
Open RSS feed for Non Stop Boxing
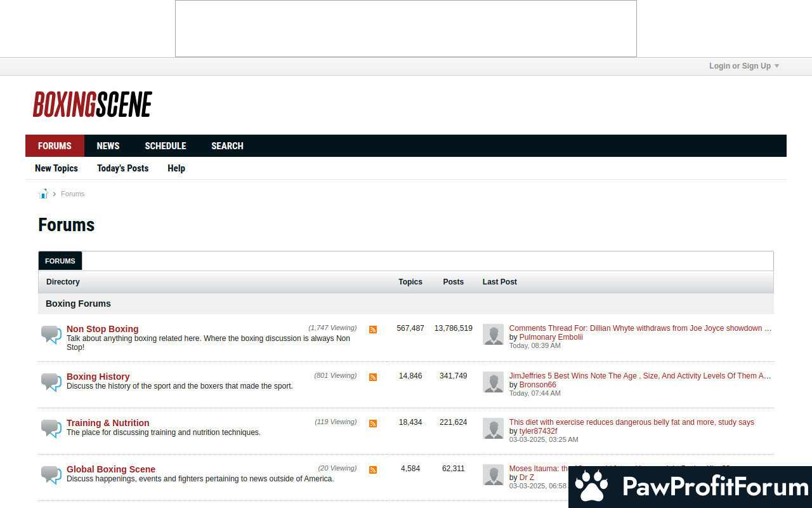coord(373,330)
